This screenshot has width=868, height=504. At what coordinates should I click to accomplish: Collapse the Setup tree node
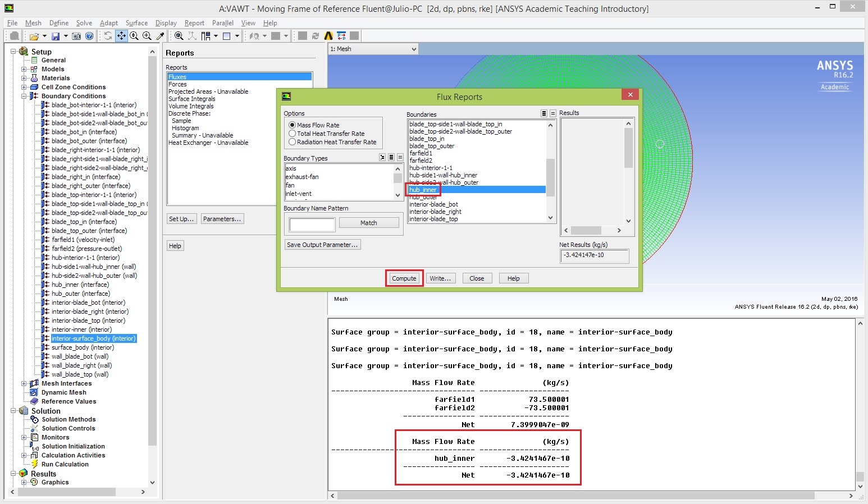pyautogui.click(x=13, y=52)
